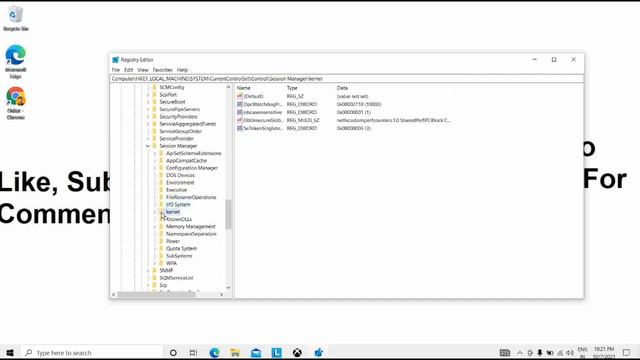
Task: Click the Microsoft Edge desktop shortcut
Action: point(16,62)
